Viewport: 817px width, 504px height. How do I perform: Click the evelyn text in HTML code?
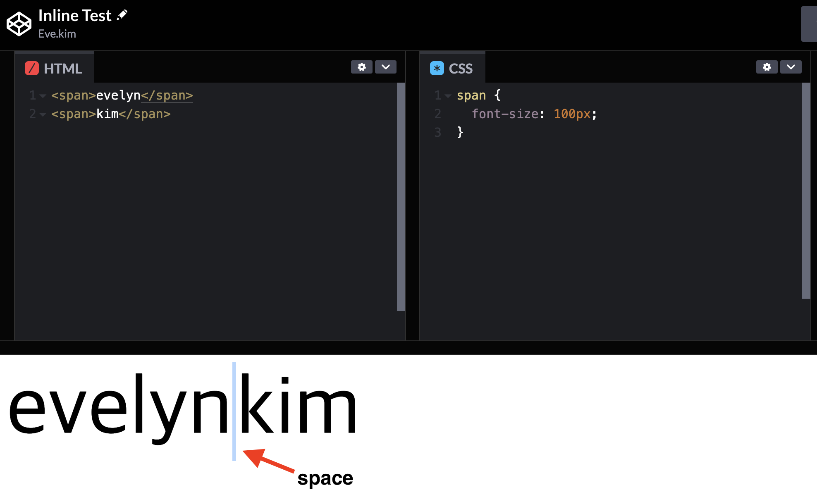click(118, 95)
